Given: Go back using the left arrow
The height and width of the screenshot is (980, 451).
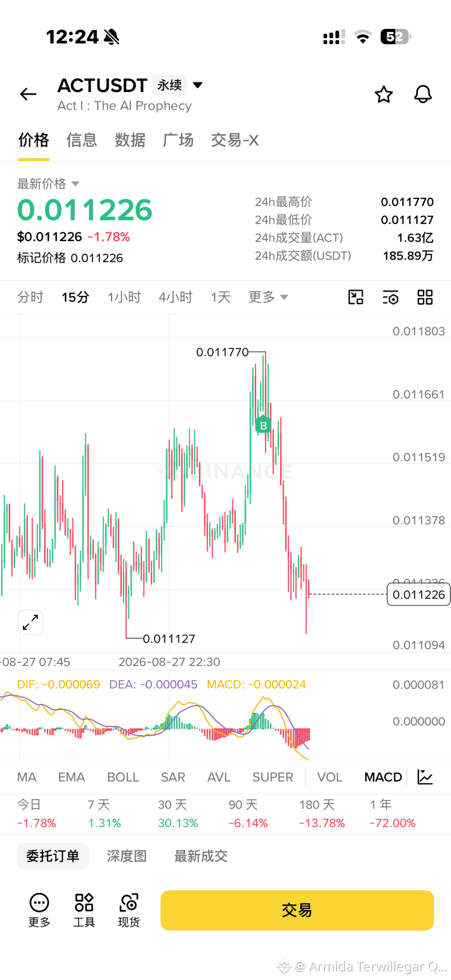Looking at the screenshot, I should point(28,94).
